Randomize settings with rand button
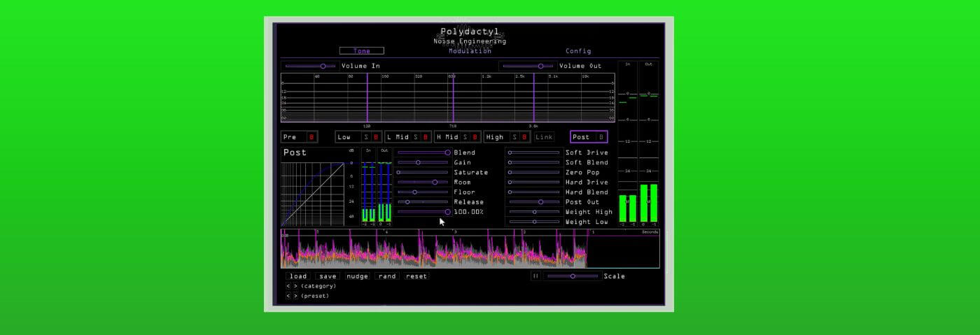This screenshot has width=980, height=335. [387, 276]
